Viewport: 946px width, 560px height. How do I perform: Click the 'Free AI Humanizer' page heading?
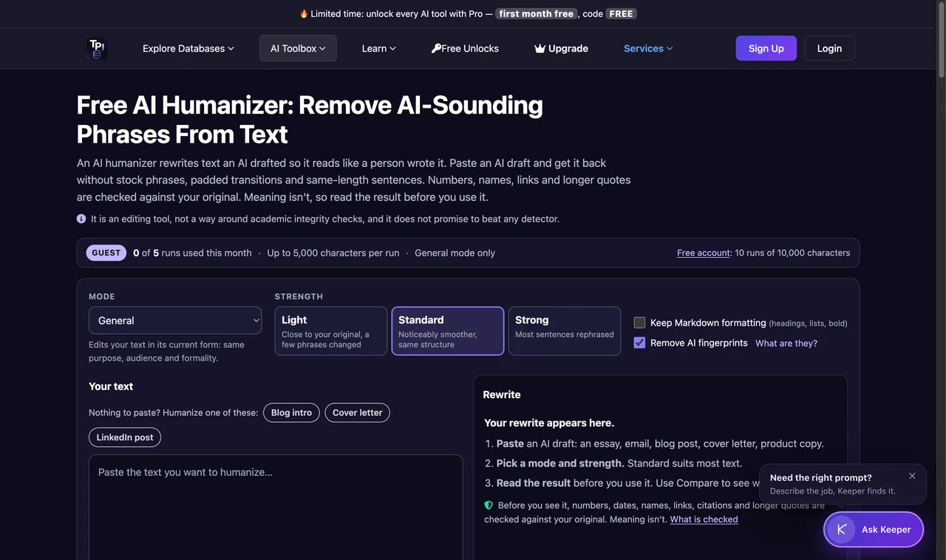click(310, 120)
